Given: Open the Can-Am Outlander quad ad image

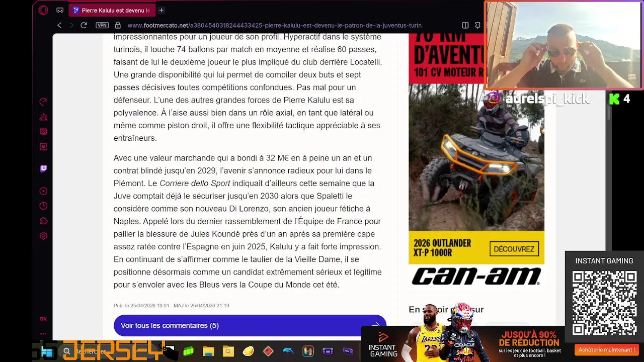Looking at the screenshot, I should tap(476, 157).
